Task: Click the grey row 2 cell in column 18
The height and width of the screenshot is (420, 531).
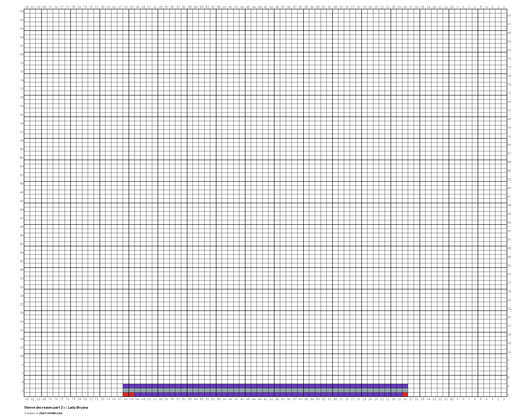Action: [405, 390]
